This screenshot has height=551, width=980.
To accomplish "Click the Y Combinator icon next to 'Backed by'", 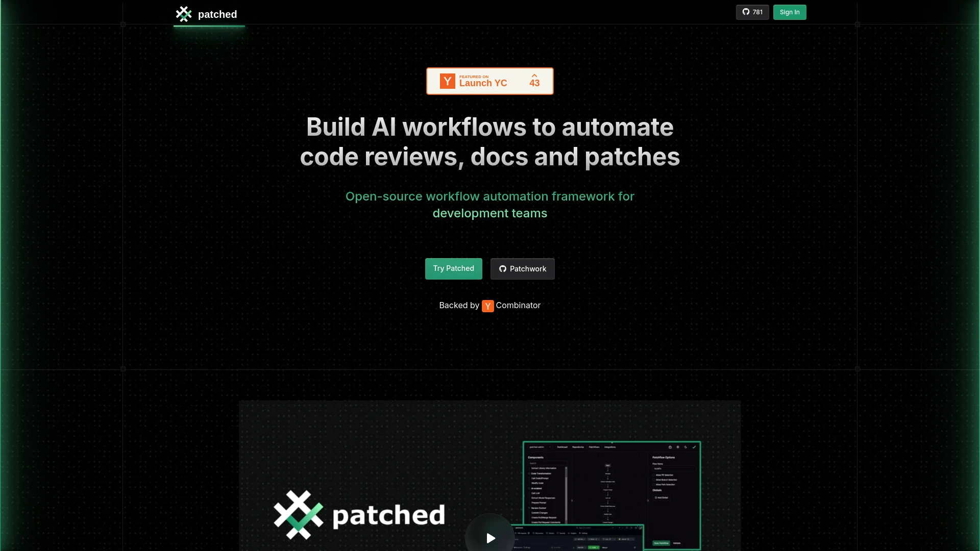I will click(488, 306).
